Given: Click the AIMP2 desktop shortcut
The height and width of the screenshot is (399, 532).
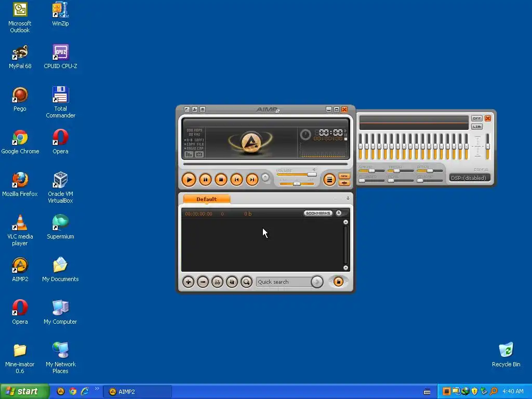Looking at the screenshot, I should 20,270.
